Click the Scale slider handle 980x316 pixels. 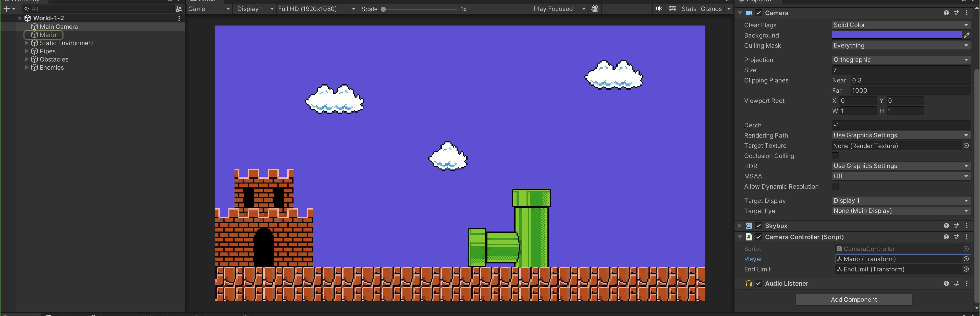pyautogui.click(x=383, y=9)
